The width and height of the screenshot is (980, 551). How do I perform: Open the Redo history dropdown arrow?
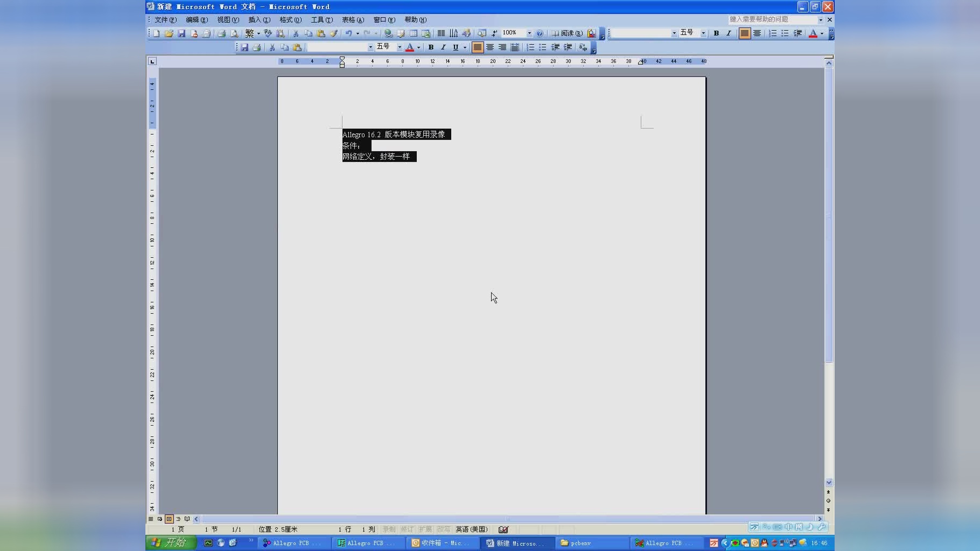coord(376,33)
